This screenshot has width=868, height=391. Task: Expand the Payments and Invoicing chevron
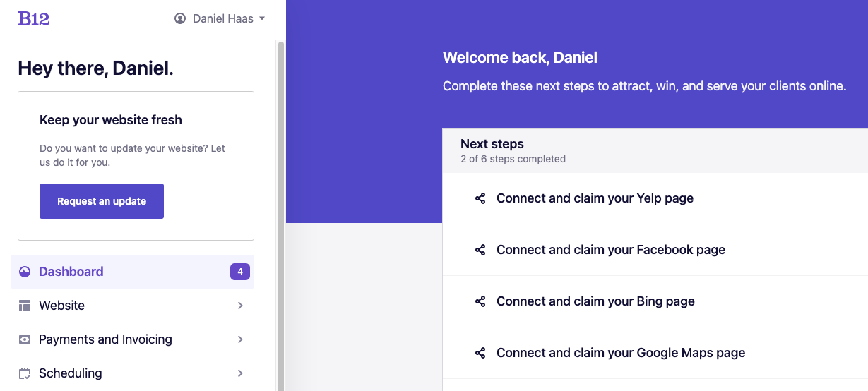point(240,339)
